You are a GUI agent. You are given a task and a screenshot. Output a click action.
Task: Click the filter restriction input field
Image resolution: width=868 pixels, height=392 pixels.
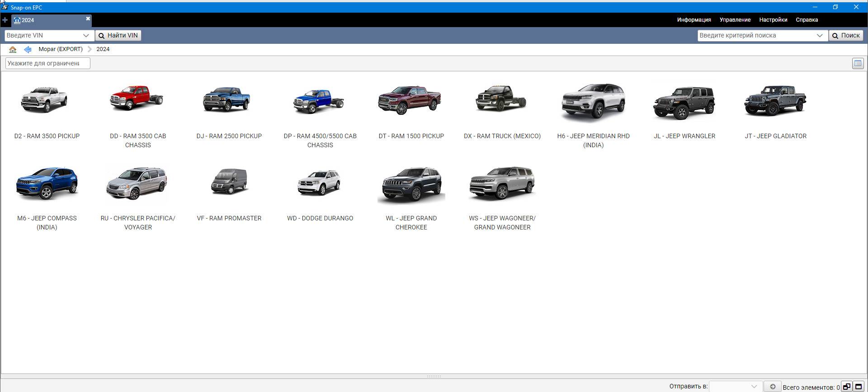(47, 63)
